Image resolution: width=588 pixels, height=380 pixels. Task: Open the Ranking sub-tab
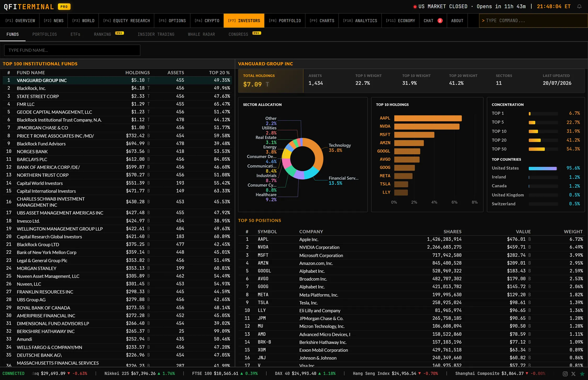[109, 34]
